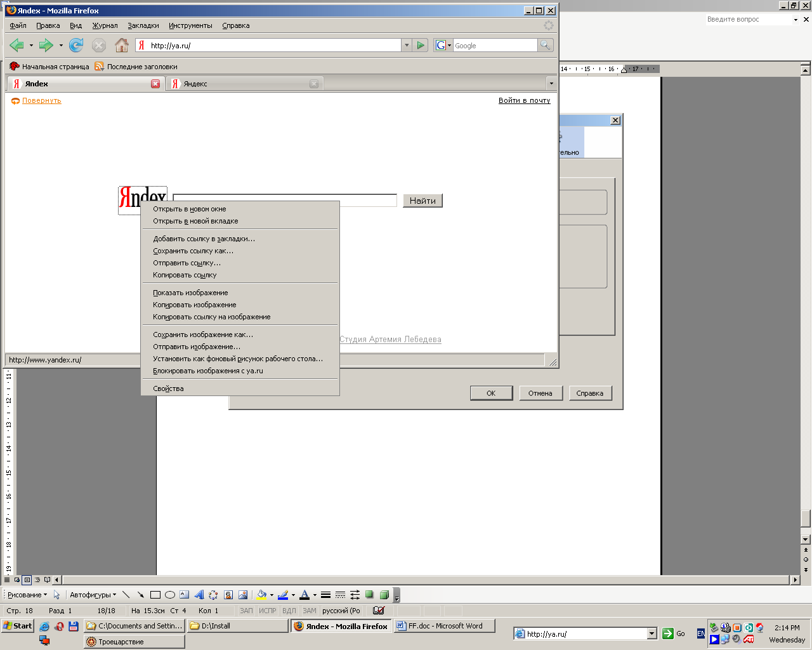The image size is (812, 650).
Task: Click Справка button in Word dialog
Action: tap(590, 393)
